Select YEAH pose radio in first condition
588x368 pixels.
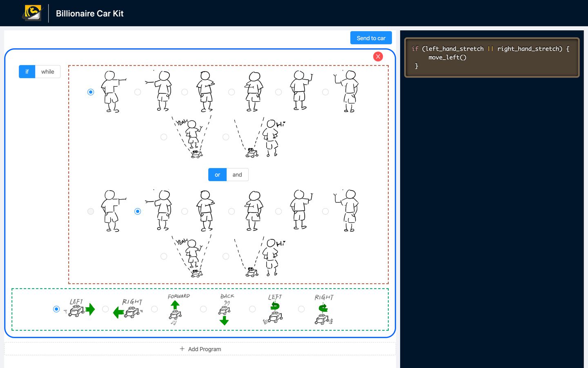tap(164, 137)
